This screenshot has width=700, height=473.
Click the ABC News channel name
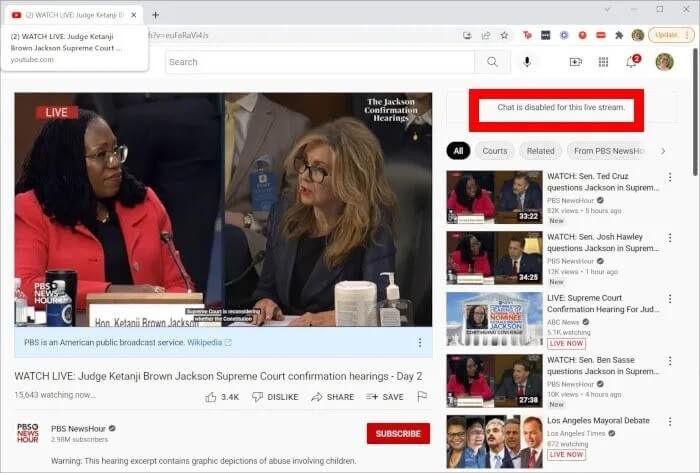coord(563,322)
